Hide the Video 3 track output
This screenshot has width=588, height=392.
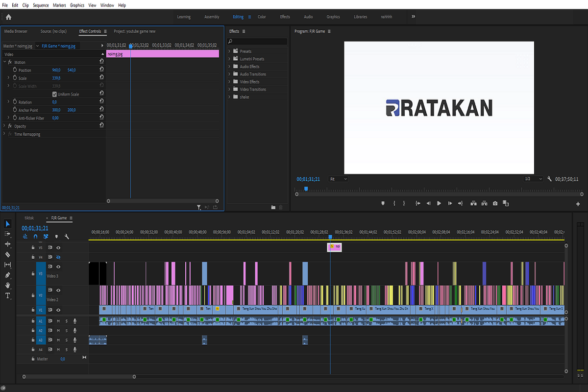tap(58, 267)
